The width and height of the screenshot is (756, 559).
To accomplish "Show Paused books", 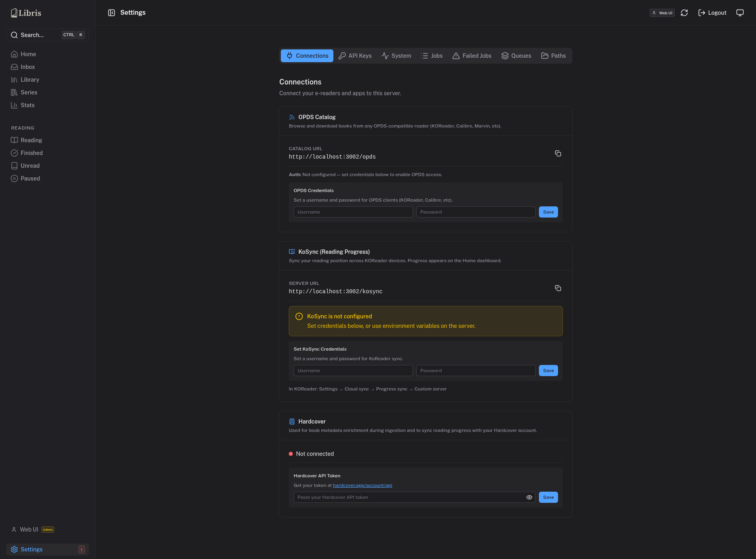I will click(x=47, y=178).
